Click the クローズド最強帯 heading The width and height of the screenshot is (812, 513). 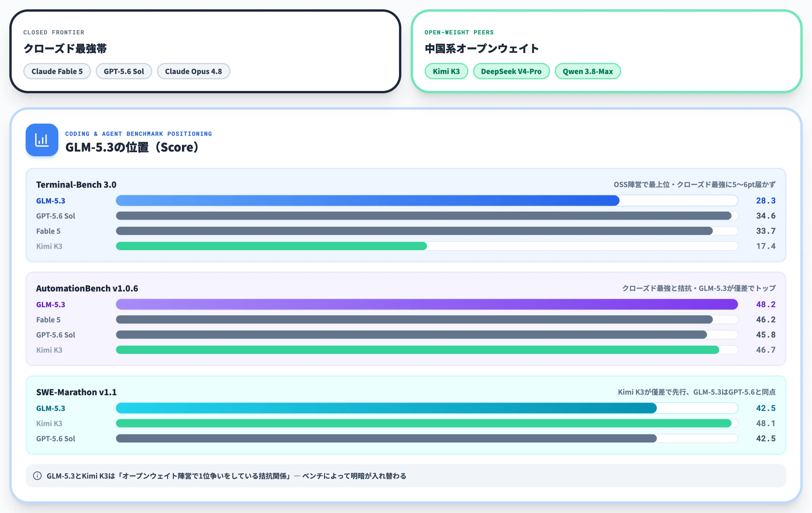(x=65, y=49)
